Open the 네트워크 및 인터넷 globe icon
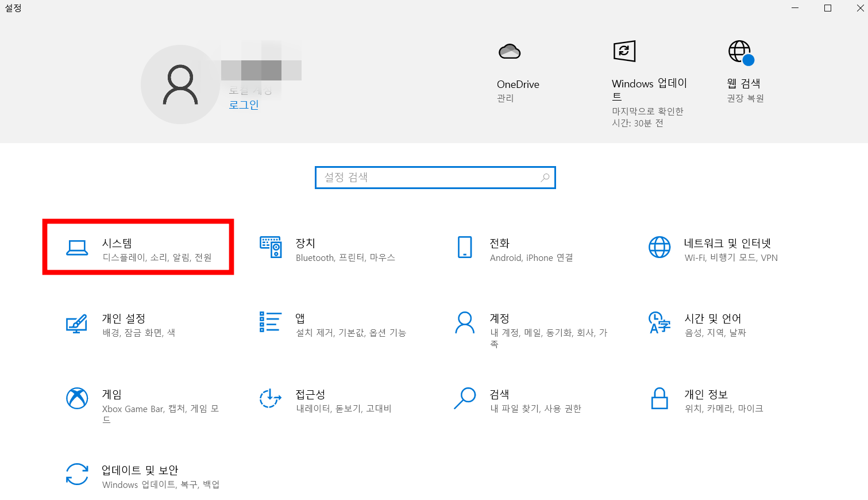Viewport: 868px width, 500px height. click(x=659, y=247)
